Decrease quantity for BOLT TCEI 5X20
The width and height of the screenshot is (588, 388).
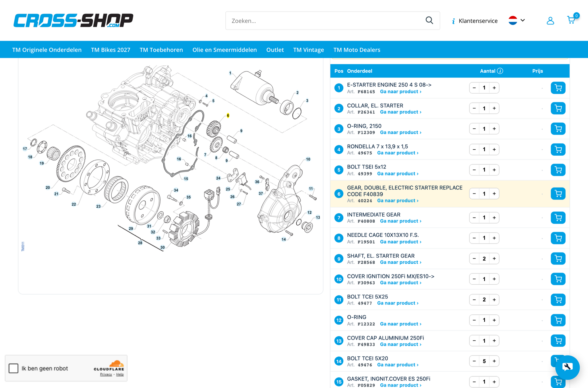tap(474, 361)
